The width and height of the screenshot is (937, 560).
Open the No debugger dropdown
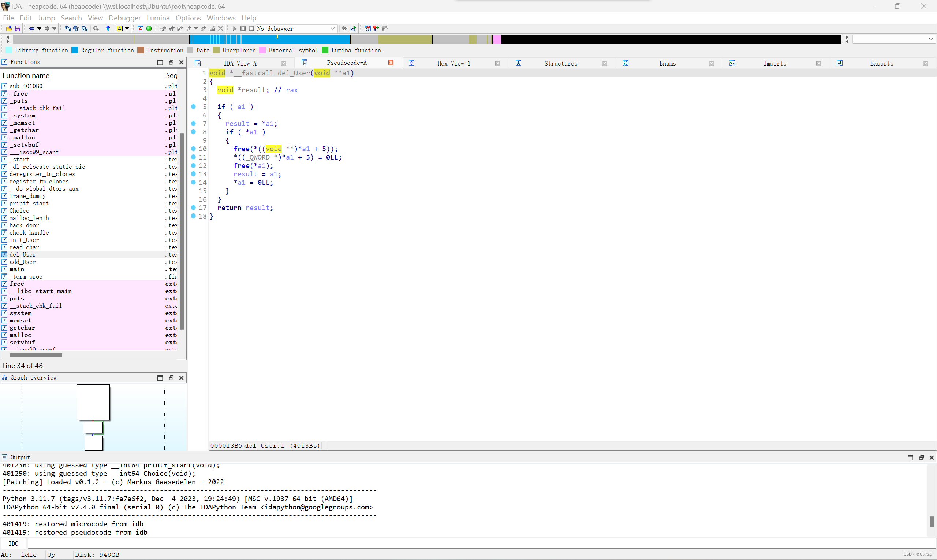(x=333, y=29)
